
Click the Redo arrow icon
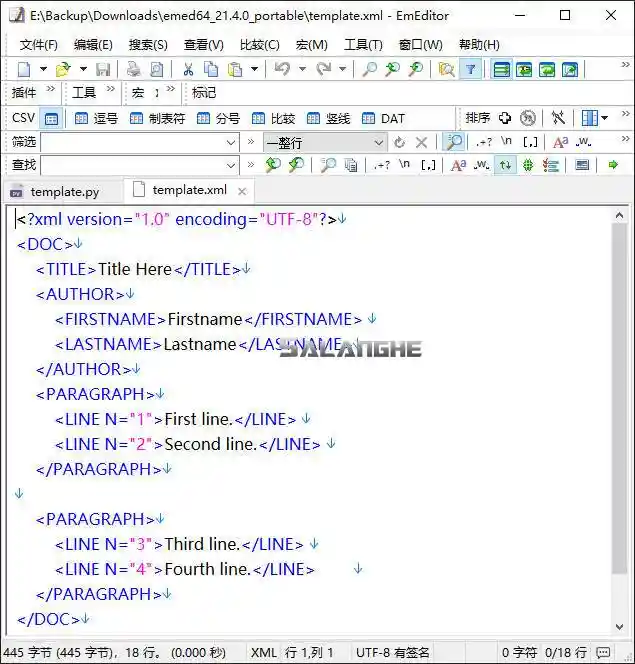point(324,69)
